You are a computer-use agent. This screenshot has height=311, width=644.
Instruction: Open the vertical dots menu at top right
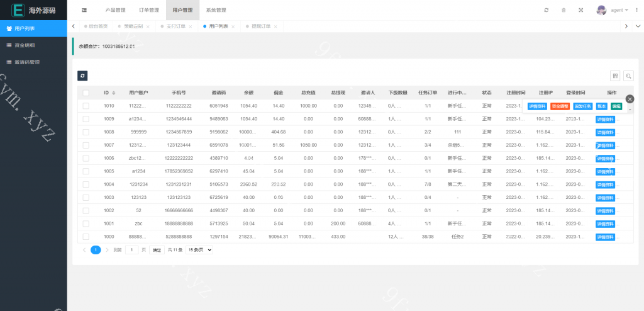[x=636, y=10]
